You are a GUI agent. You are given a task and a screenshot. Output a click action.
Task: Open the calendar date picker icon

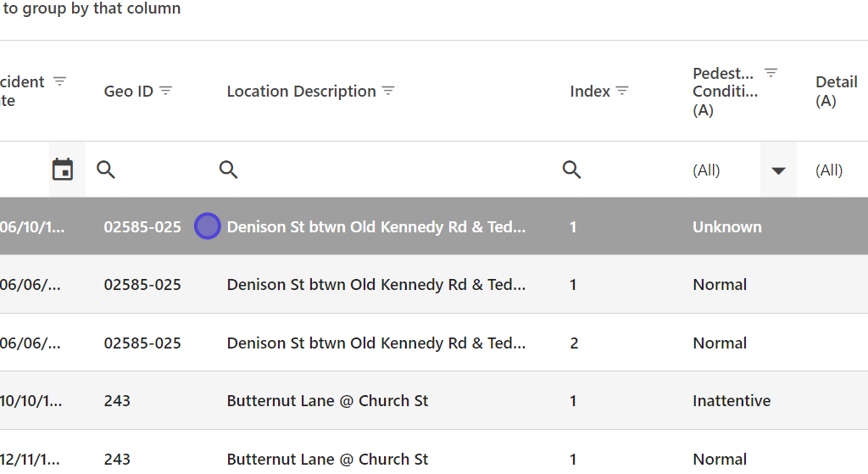point(63,170)
